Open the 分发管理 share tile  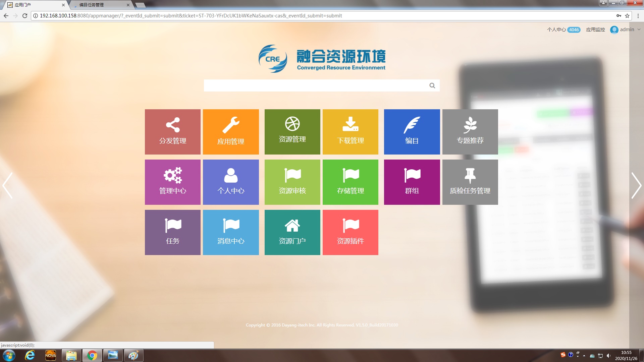[x=172, y=132]
